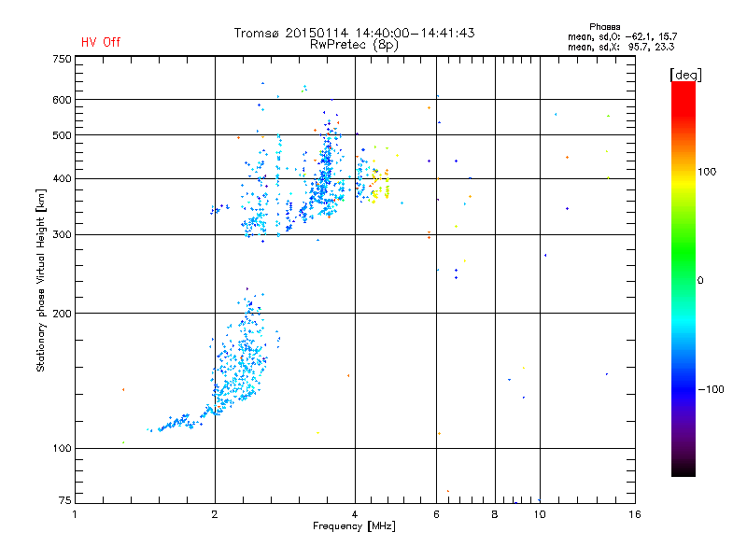Click the x-axis tick label '4'

click(355, 514)
